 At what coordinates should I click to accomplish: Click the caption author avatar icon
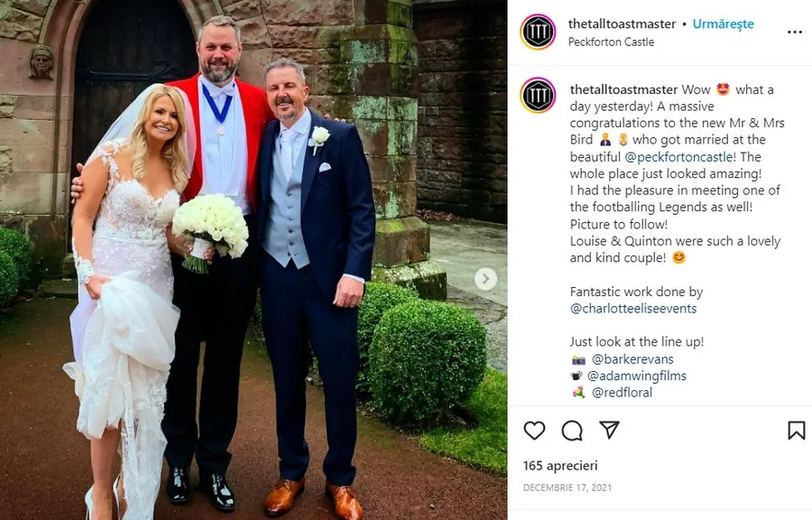(538, 96)
